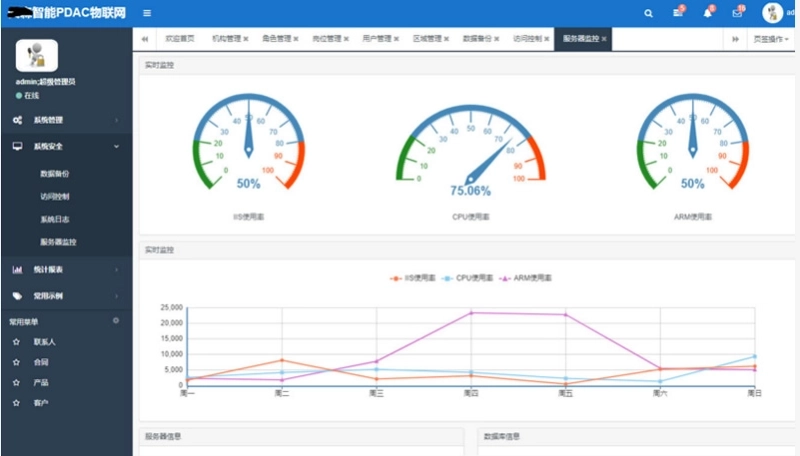Screen dimensions: 800x456
Task: Open 服务器监控 in the sidebar submenu
Action: [58, 242]
